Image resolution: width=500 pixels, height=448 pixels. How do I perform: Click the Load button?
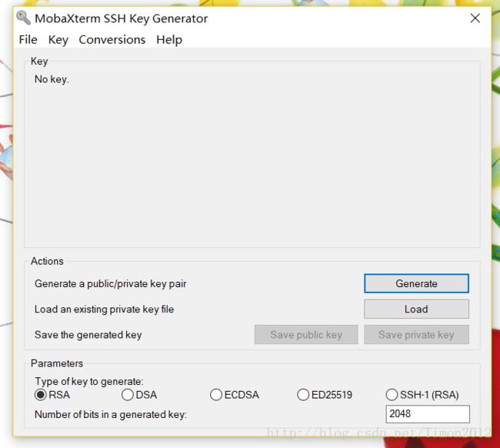[x=416, y=309]
